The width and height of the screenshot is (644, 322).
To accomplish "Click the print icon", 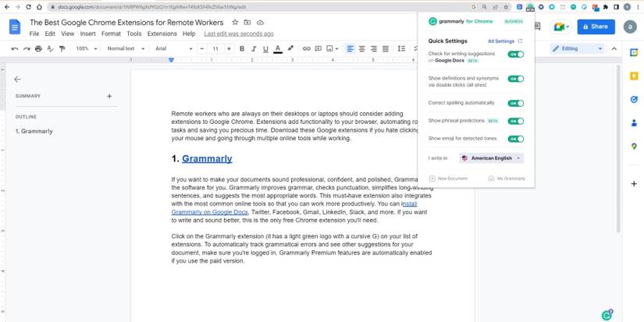I will coord(38,49).
